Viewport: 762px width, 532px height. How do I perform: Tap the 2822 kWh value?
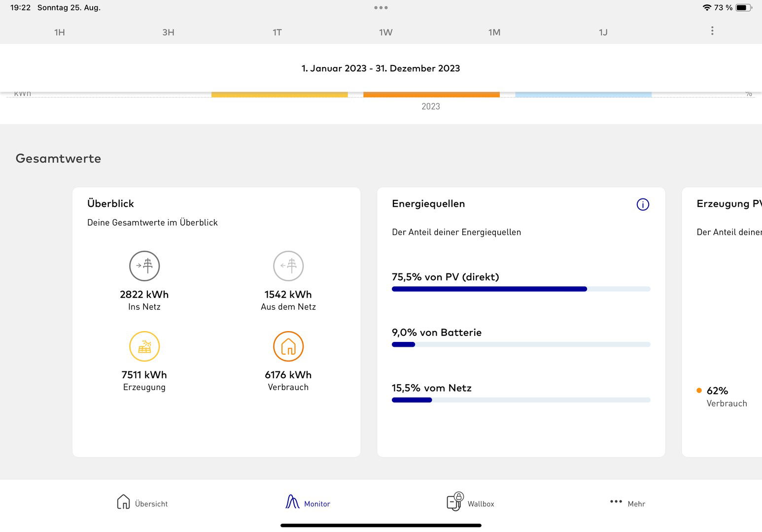click(144, 295)
